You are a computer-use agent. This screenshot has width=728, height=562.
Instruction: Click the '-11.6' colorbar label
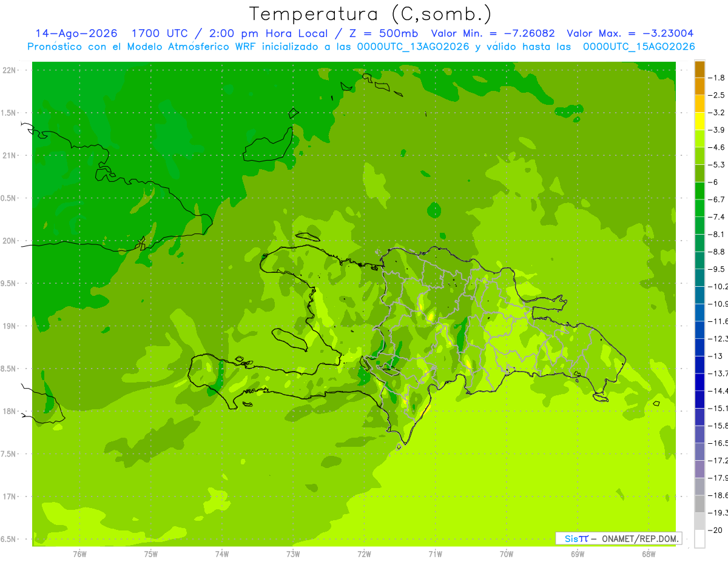pyautogui.click(x=718, y=321)
